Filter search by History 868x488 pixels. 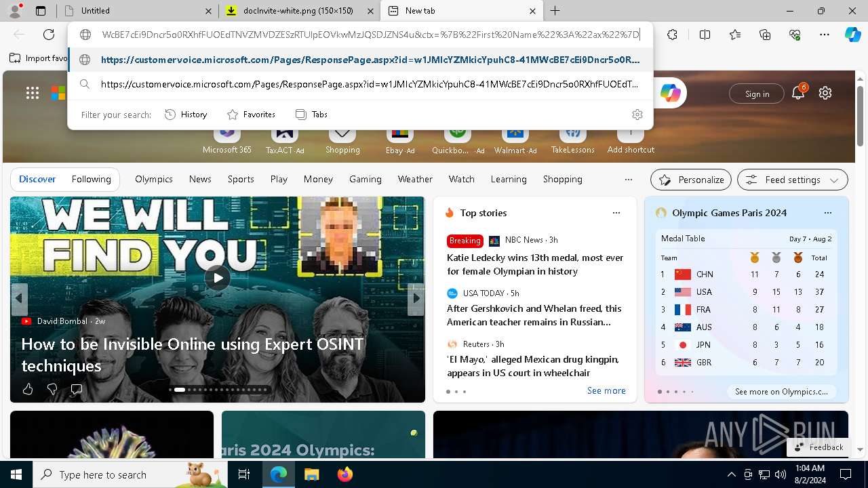tap(186, 115)
